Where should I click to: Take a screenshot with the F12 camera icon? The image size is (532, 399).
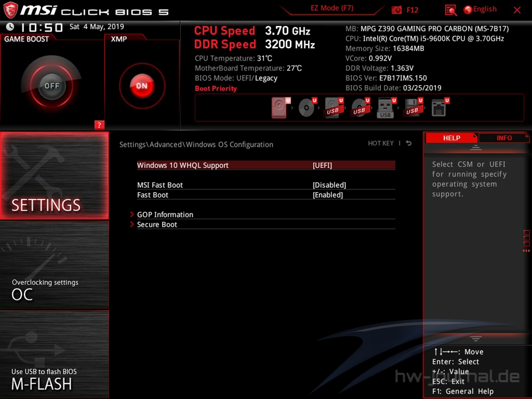click(397, 10)
